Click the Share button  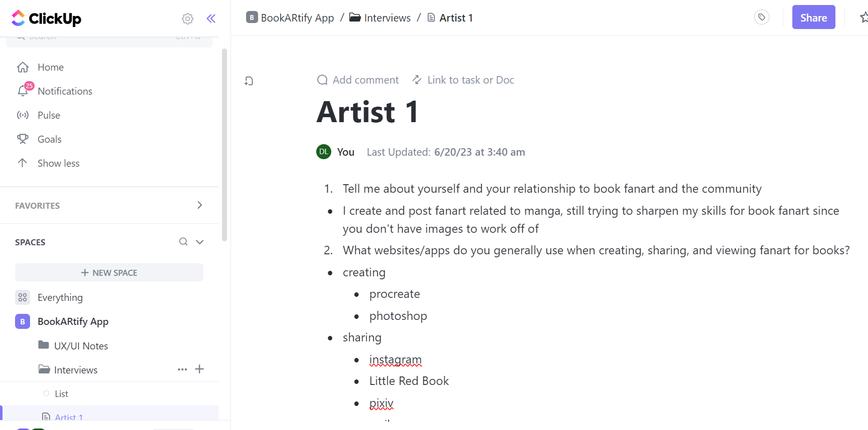point(813,18)
